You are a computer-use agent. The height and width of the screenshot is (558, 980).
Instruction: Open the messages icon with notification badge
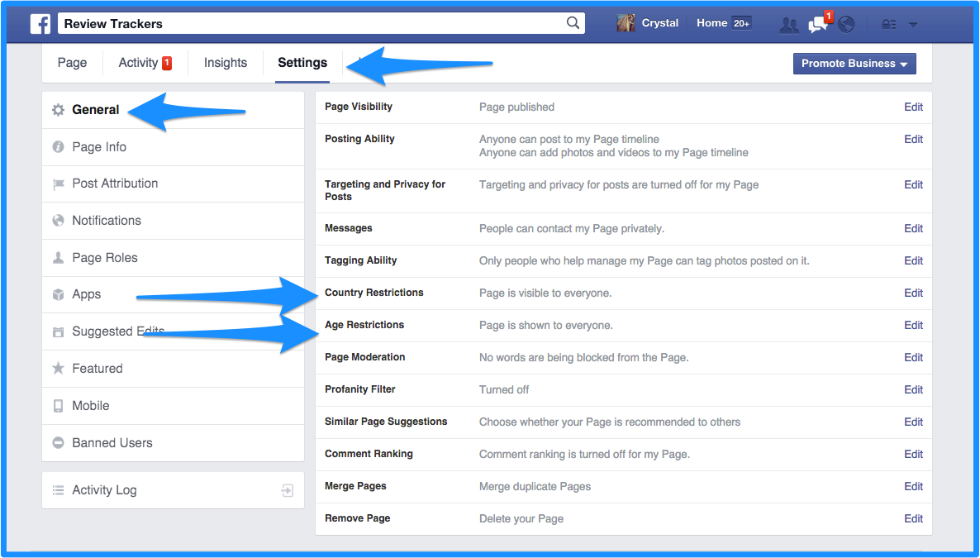pyautogui.click(x=818, y=24)
